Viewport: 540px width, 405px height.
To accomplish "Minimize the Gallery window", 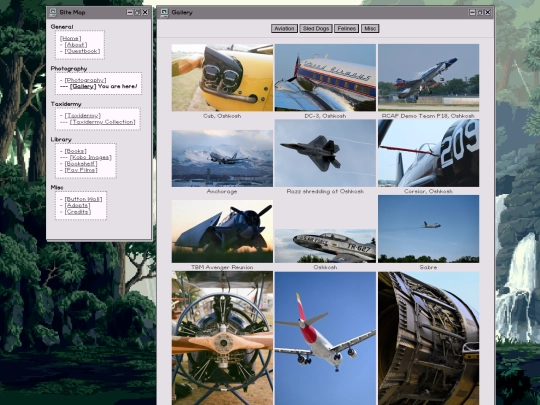I will (x=472, y=12).
